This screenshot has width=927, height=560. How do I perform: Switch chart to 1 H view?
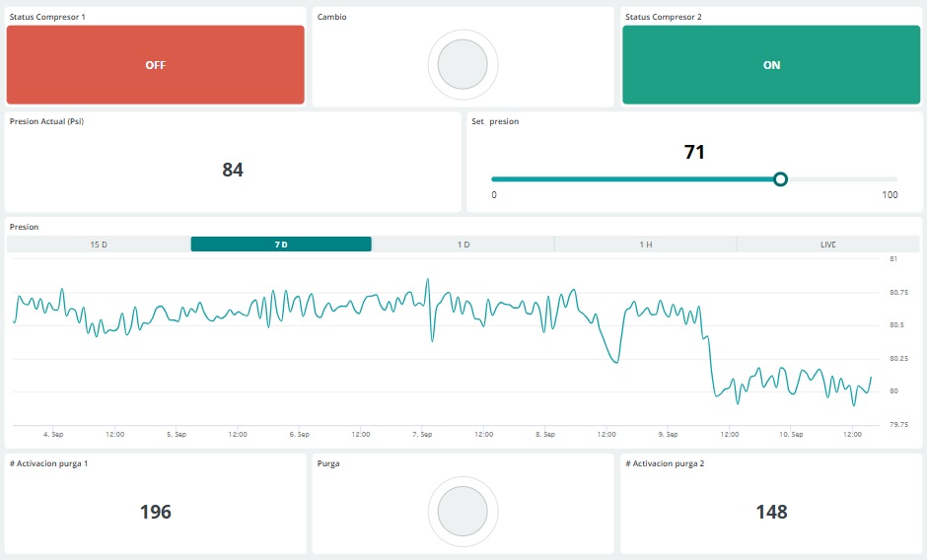(x=645, y=245)
